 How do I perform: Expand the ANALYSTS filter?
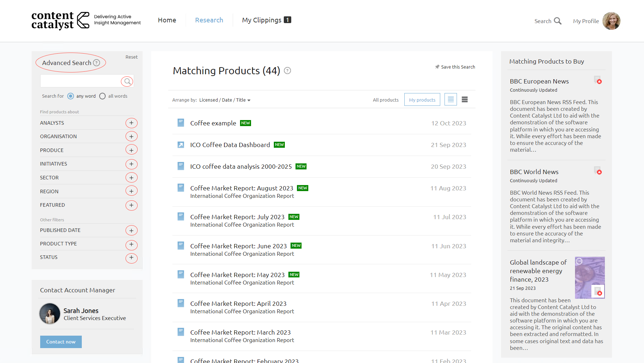coord(131,123)
